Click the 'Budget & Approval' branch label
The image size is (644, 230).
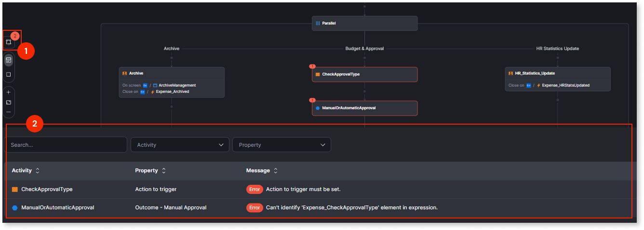pos(365,49)
